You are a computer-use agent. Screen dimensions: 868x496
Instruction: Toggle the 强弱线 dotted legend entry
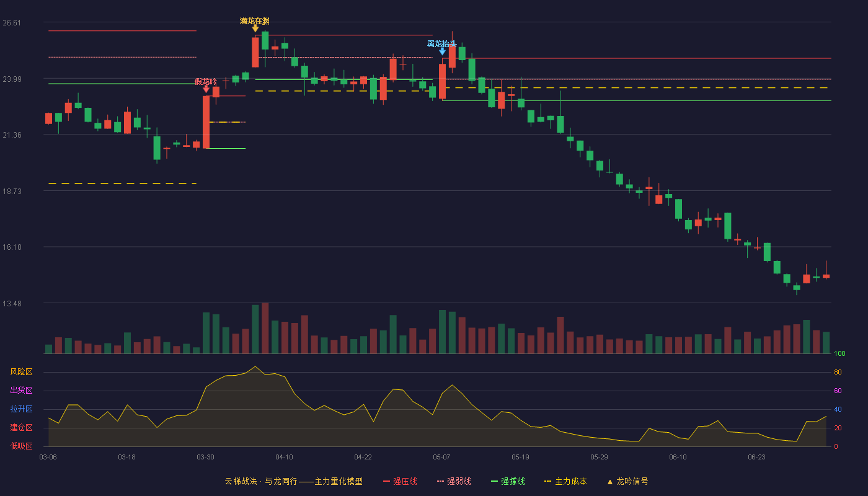[x=454, y=481]
